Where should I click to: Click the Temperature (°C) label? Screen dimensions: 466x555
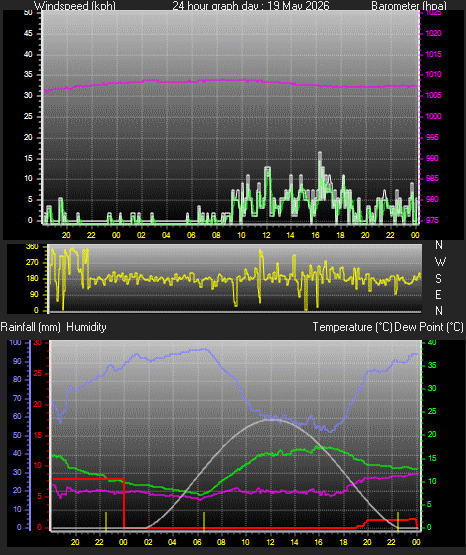352,327
